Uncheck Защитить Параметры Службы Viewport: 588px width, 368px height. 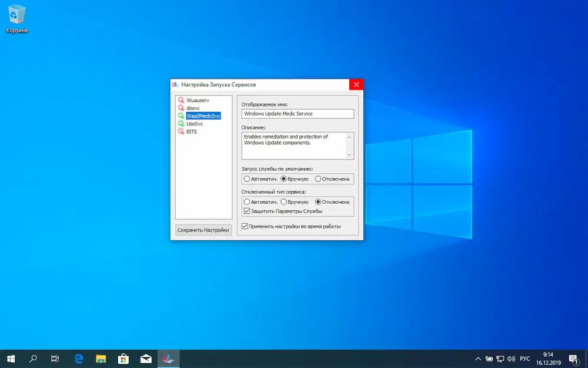pos(246,210)
